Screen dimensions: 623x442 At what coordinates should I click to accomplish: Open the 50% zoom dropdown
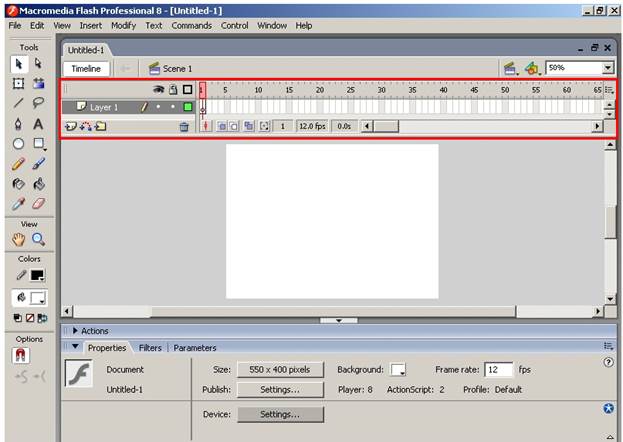(x=608, y=68)
